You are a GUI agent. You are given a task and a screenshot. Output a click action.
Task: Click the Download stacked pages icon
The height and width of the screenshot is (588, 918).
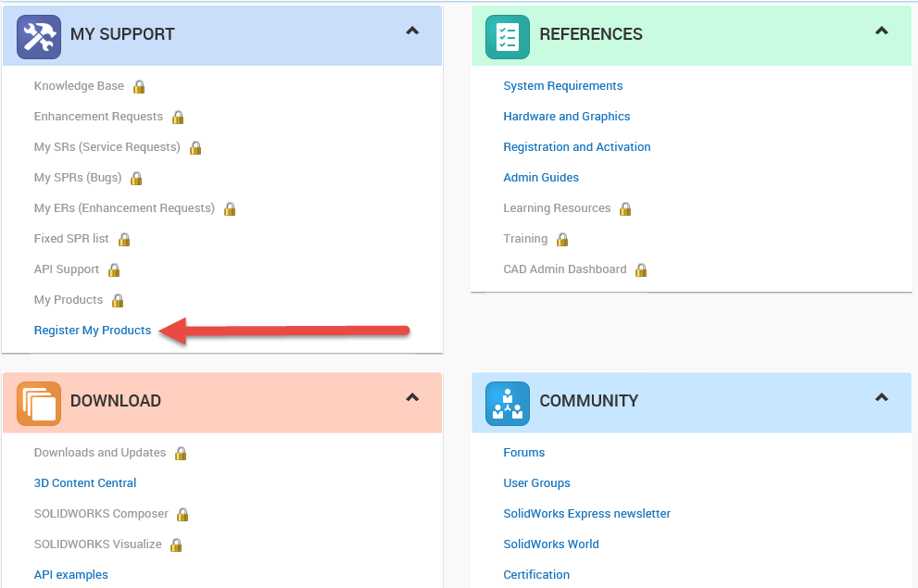point(39,404)
